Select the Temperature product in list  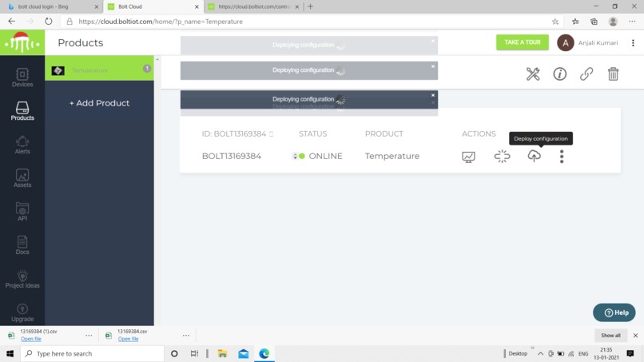(x=99, y=68)
